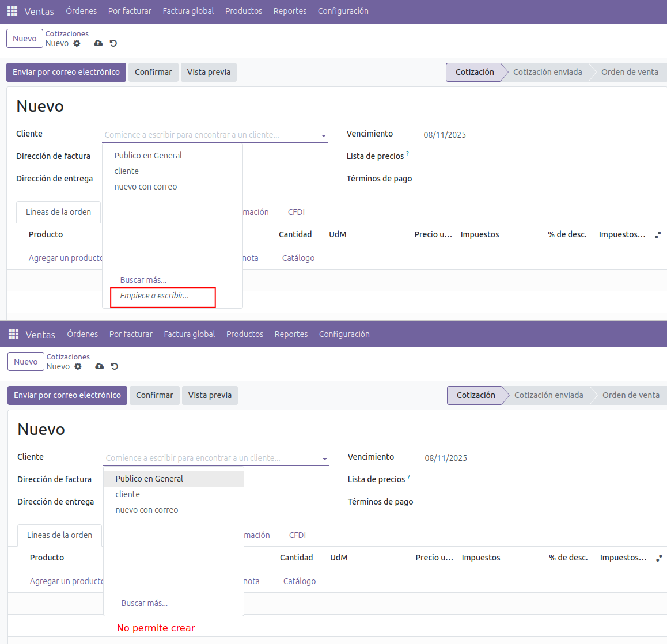Select highlighted "Publico en General" in the lower dropdown
The width and height of the screenshot is (667, 644).
pos(149,479)
